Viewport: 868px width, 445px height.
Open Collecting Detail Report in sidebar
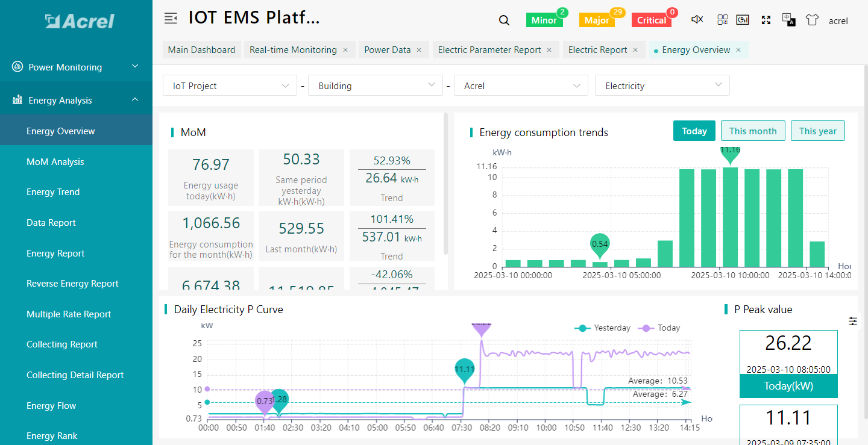click(x=76, y=375)
